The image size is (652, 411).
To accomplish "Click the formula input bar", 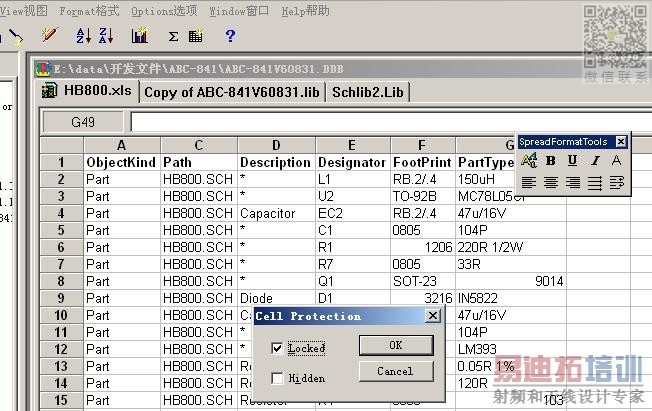I will pyautogui.click(x=391, y=122).
